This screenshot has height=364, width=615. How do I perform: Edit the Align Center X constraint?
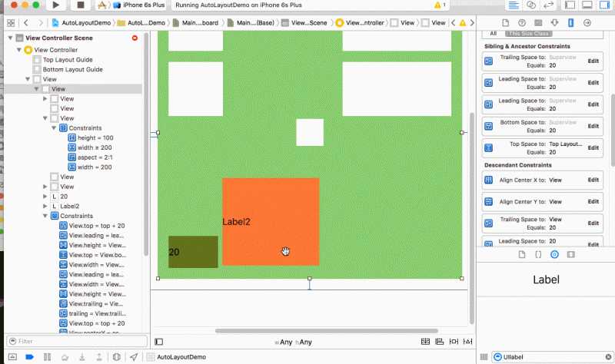click(x=593, y=180)
